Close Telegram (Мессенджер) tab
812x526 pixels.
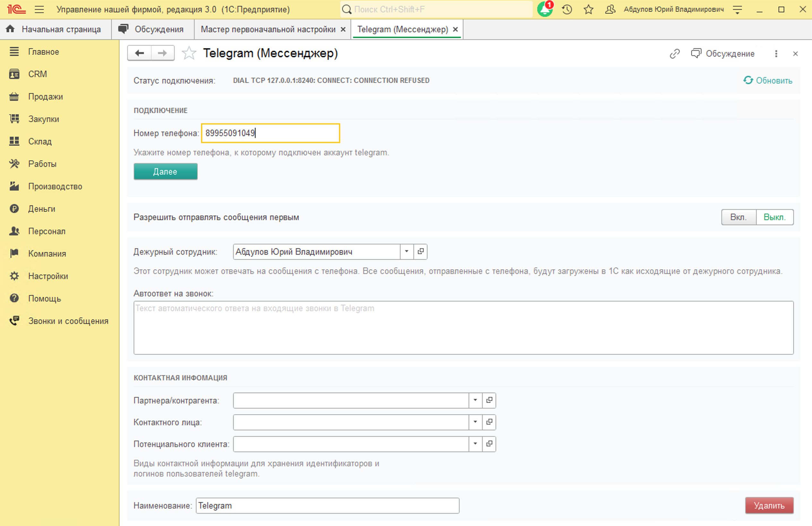click(x=455, y=29)
